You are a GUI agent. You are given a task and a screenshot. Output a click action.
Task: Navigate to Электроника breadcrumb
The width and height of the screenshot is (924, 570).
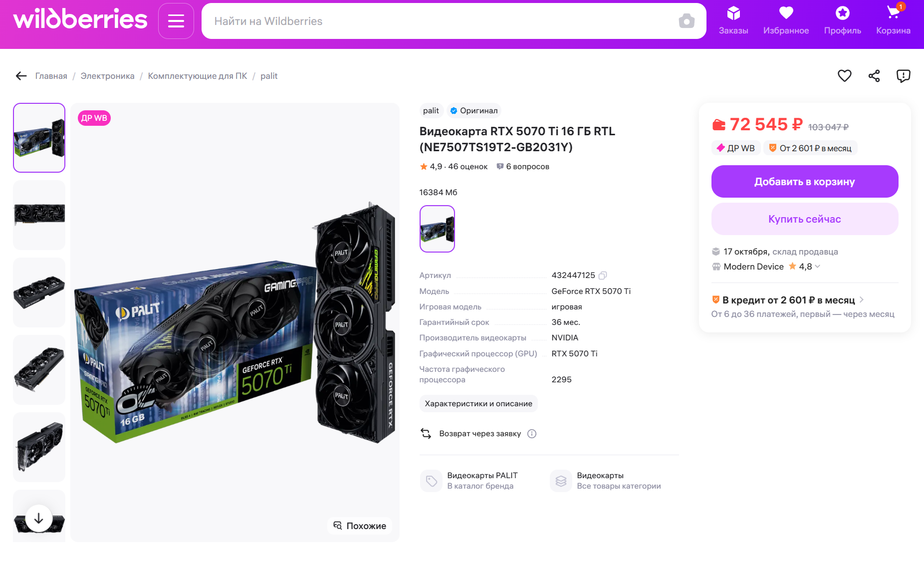pos(107,76)
